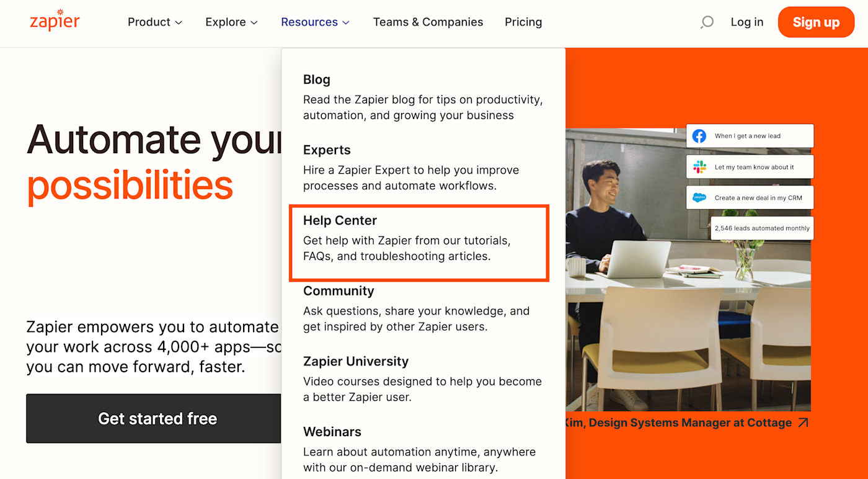Expand the Explore dropdown menu
The width and height of the screenshot is (868, 479).
coord(232,22)
